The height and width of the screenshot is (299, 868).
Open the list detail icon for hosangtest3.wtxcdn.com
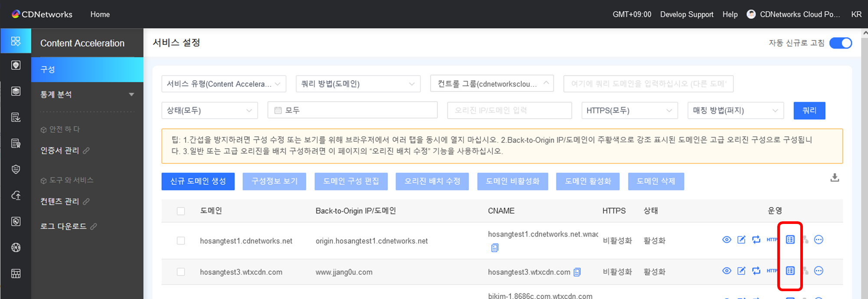(x=790, y=271)
